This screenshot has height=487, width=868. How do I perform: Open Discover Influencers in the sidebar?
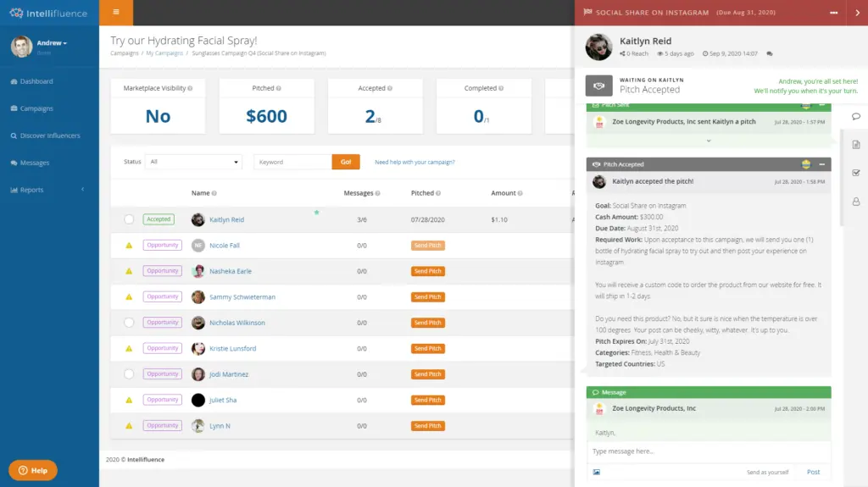tap(50, 136)
